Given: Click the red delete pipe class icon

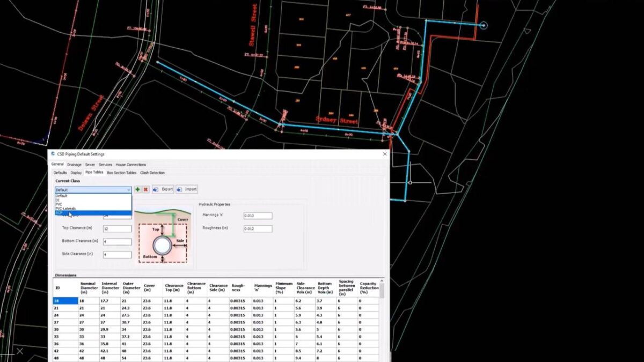Looking at the screenshot, I should tap(145, 189).
